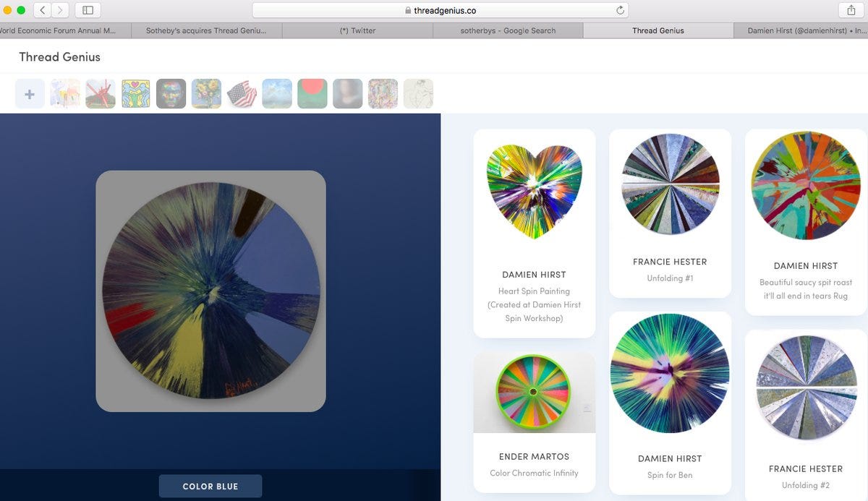Open the Safari share button
The width and height of the screenshot is (868, 501).
(x=851, y=10)
